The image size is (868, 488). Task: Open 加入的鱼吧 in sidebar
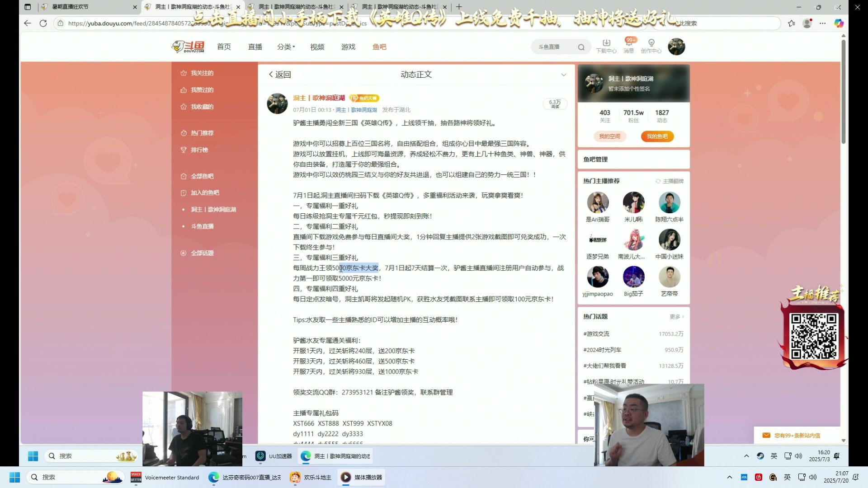tap(200, 192)
